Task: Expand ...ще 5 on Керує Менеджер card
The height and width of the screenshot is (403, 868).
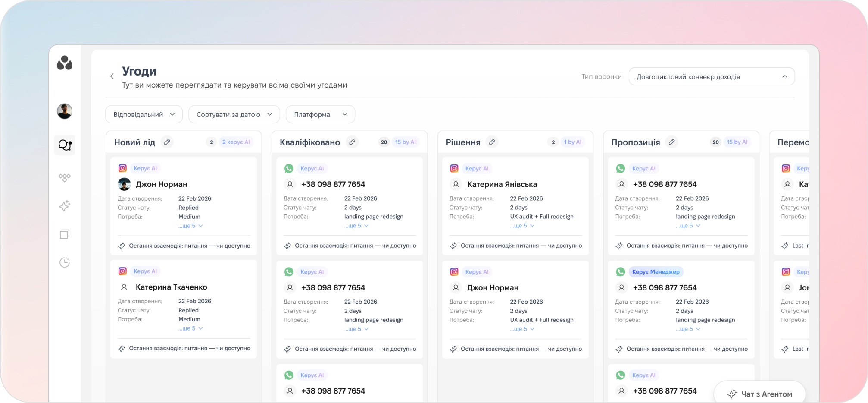Action: click(688, 329)
